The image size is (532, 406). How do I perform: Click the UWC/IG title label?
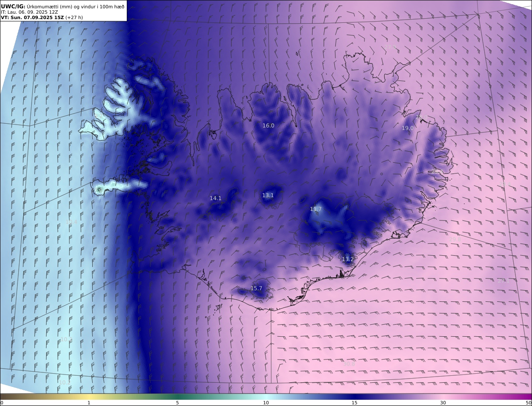(13, 6)
